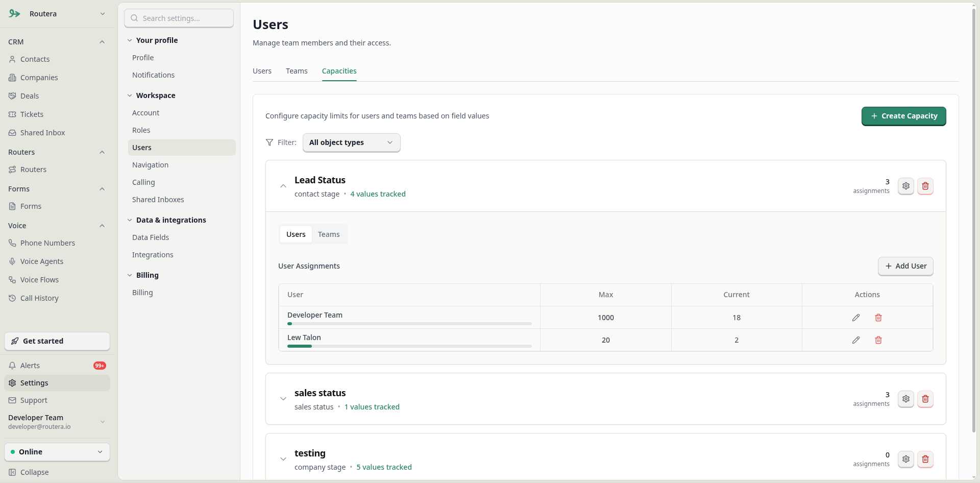This screenshot has height=483, width=980.
Task: Open All object types filter dropdown
Action: pos(351,142)
